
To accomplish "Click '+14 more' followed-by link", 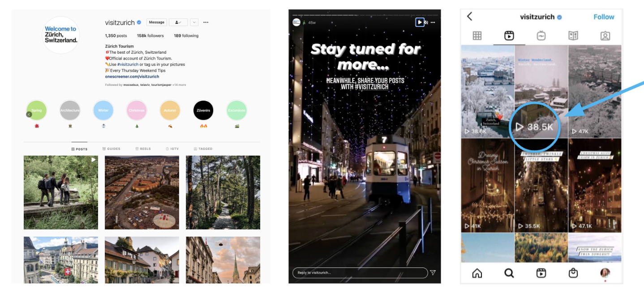I will [179, 85].
